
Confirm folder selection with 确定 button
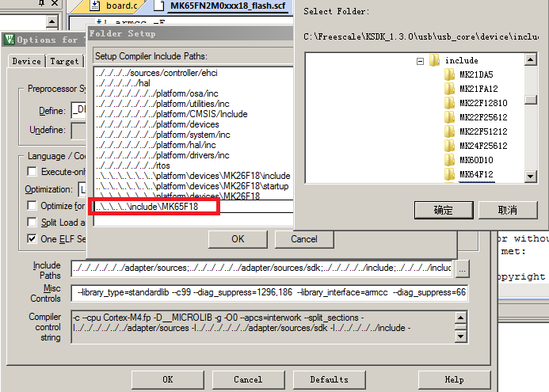[444, 211]
